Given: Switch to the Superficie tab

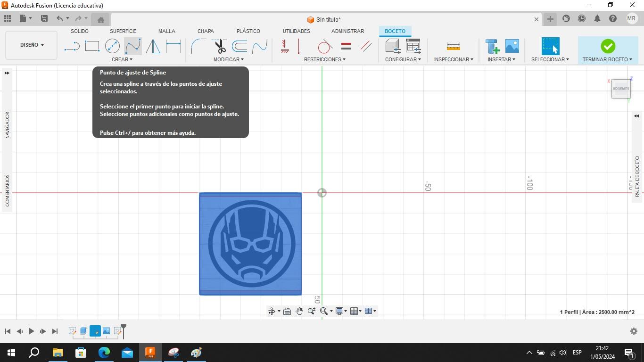Looking at the screenshot, I should [123, 31].
